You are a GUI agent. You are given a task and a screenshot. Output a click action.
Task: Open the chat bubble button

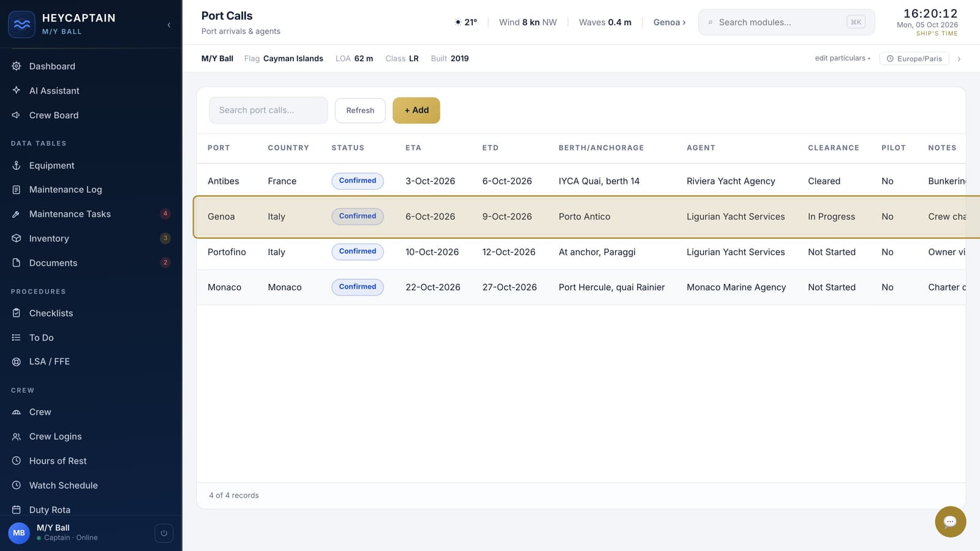point(950,522)
